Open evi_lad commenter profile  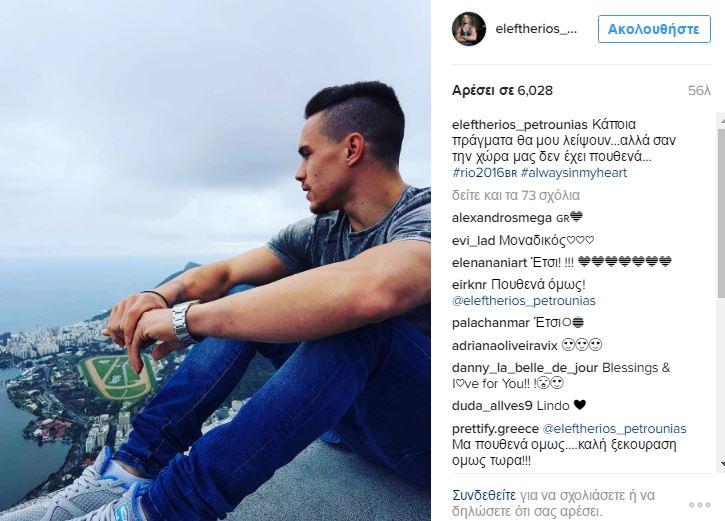(473, 240)
